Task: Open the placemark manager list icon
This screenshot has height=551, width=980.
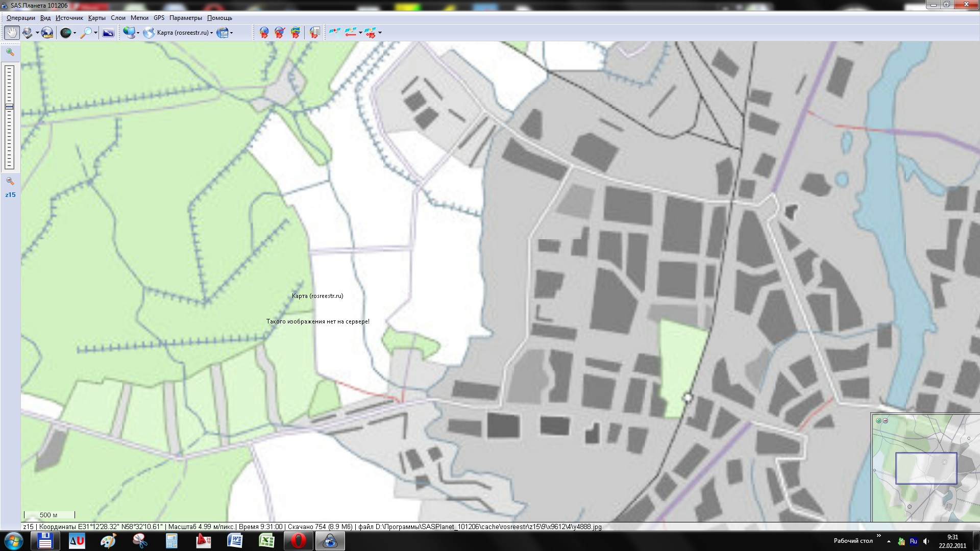Action: [x=314, y=33]
